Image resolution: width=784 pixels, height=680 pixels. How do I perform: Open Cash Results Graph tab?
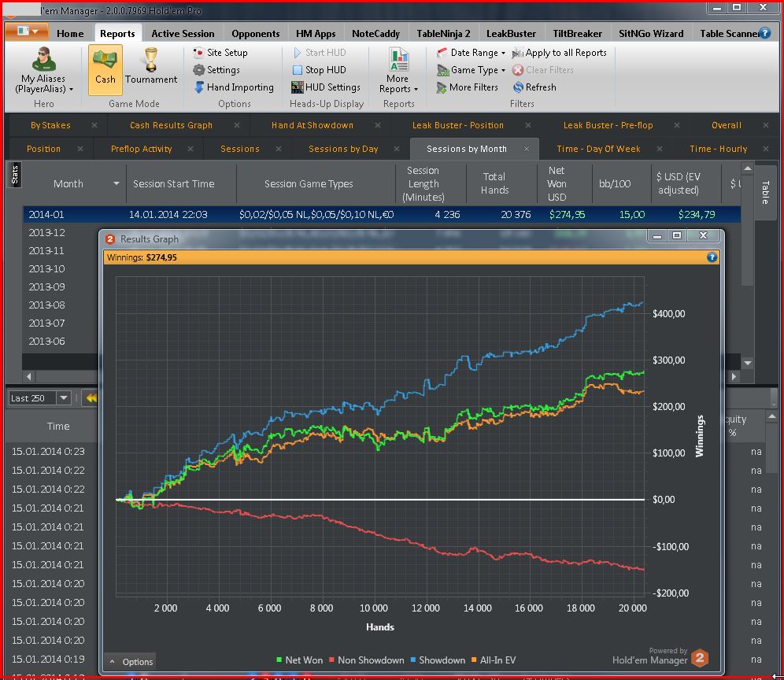171,125
